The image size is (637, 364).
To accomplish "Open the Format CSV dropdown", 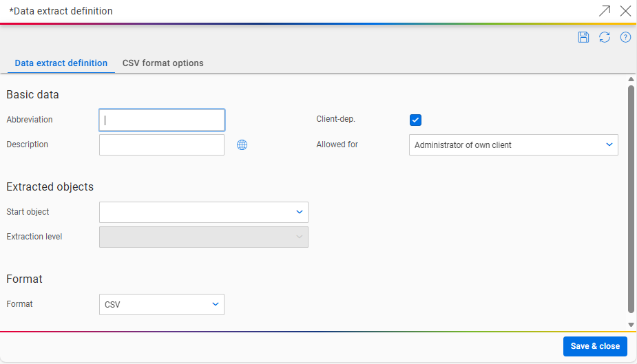I will coord(162,304).
